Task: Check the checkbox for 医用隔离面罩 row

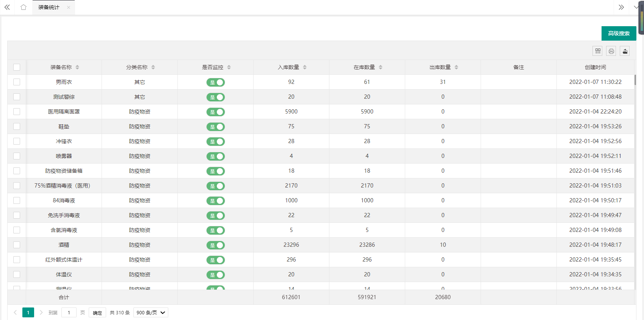Action: click(x=17, y=112)
